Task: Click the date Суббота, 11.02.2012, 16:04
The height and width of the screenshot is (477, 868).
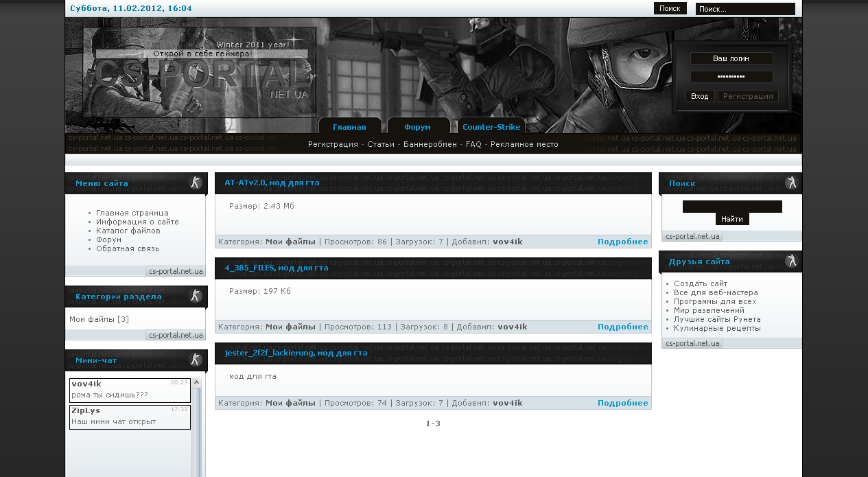Action: pyautogui.click(x=131, y=8)
